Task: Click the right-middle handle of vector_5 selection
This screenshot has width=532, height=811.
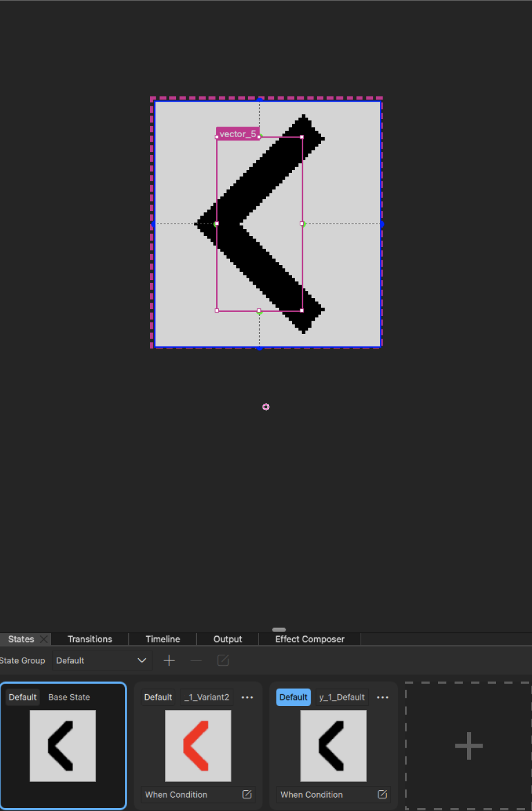Action: pyautogui.click(x=302, y=224)
